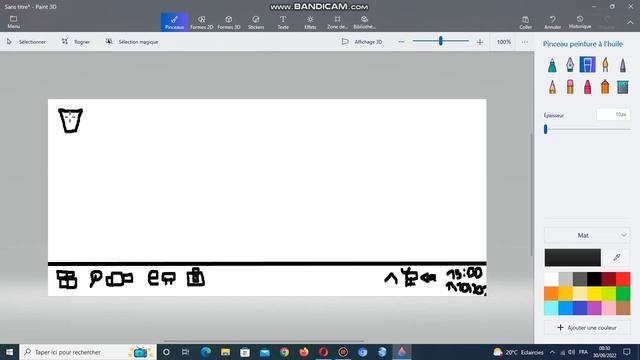Open the Formes 3D tab
The width and height of the screenshot is (640, 360).
point(229,22)
